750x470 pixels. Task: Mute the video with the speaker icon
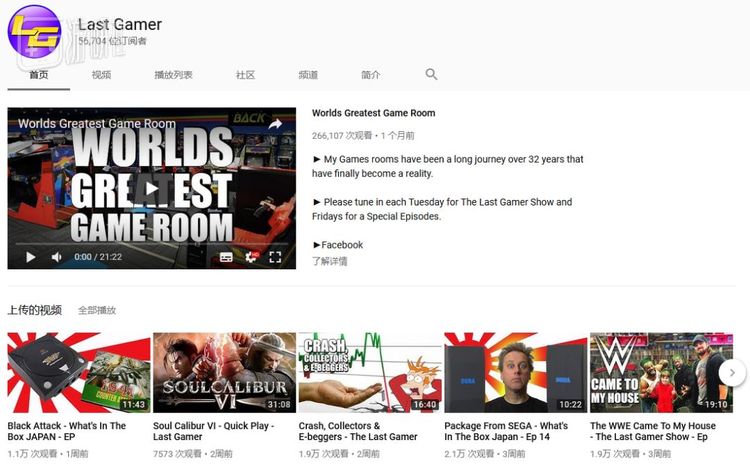point(57,257)
